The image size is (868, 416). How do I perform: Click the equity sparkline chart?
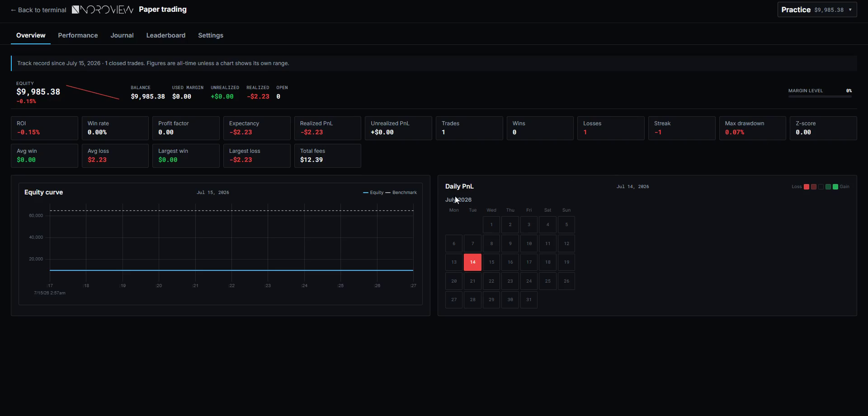tap(93, 92)
